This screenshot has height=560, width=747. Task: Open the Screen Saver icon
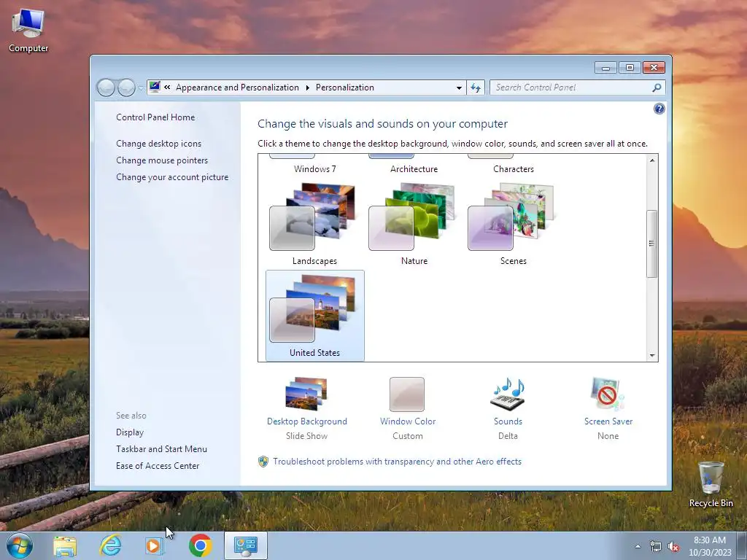click(x=608, y=394)
